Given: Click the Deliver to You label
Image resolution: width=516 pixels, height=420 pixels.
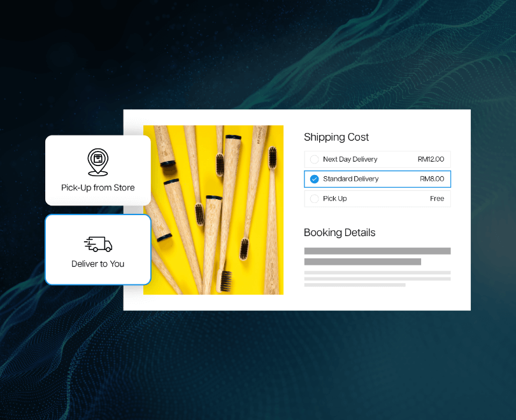Looking at the screenshot, I should click(x=97, y=263).
